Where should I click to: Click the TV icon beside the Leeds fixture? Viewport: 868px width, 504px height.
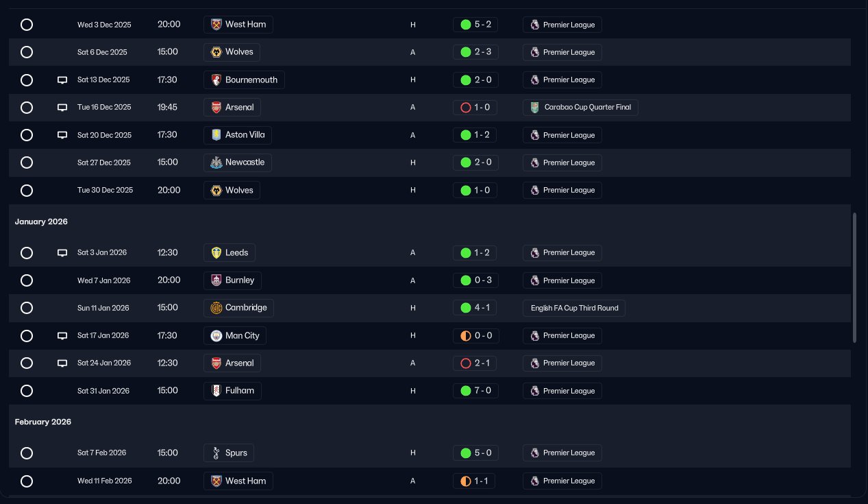[x=62, y=252]
